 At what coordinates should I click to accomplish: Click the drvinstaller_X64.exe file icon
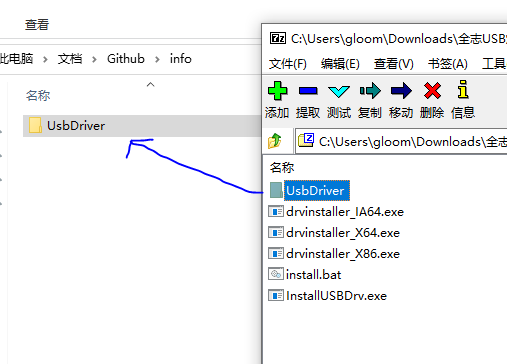tap(276, 233)
